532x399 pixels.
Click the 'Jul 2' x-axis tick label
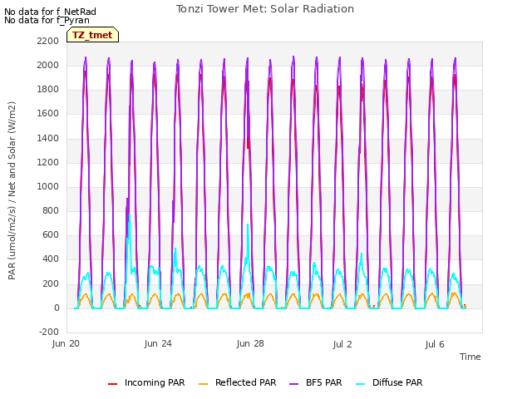pos(342,344)
